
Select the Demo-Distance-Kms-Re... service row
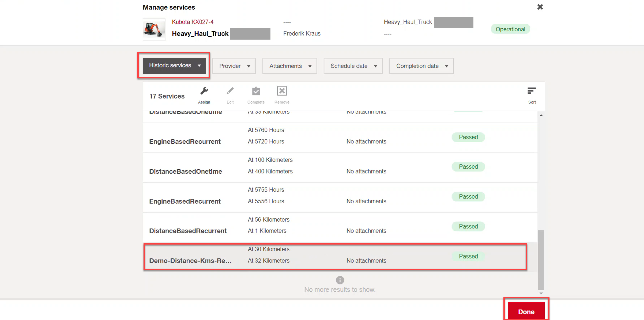(x=336, y=256)
